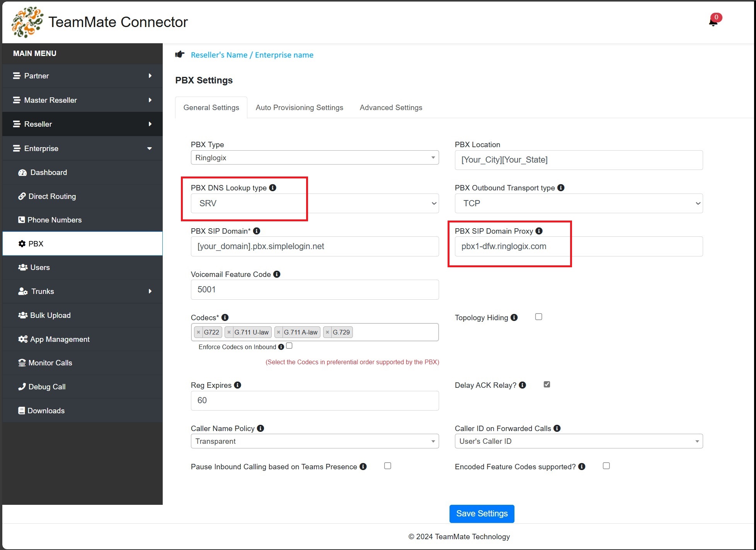
Task: Switch to Auto Provisioning Settings tab
Action: point(300,107)
